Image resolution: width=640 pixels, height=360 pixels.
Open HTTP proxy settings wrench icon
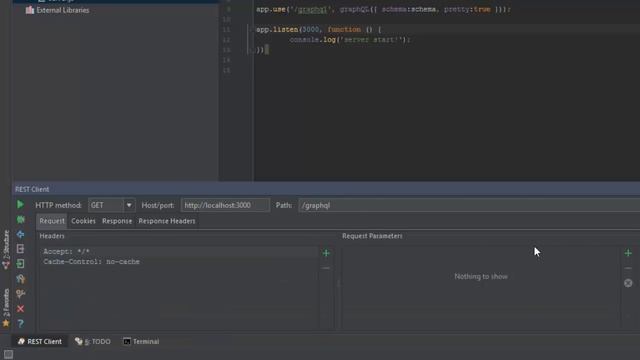(20, 279)
